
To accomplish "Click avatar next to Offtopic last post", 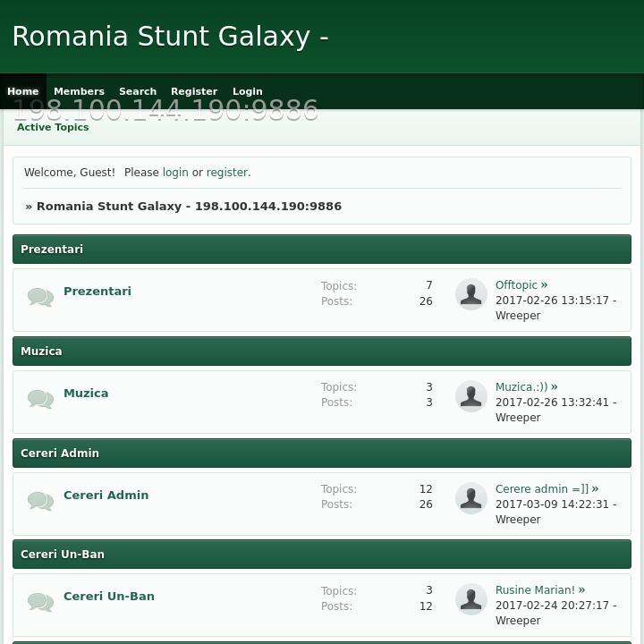I will click(471, 294).
